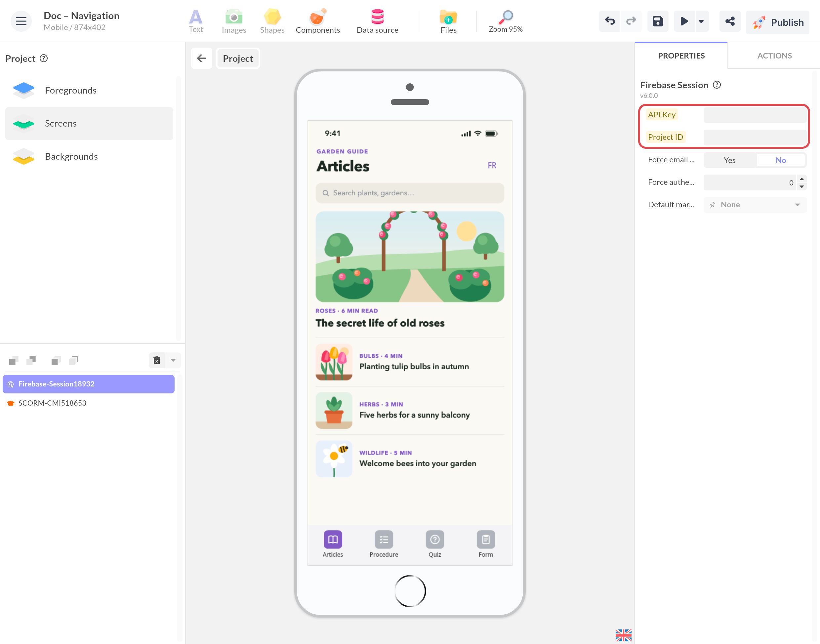Screen dimensions: 820x644
Task: Click the daisy and bee thumbnail
Action: (334, 459)
